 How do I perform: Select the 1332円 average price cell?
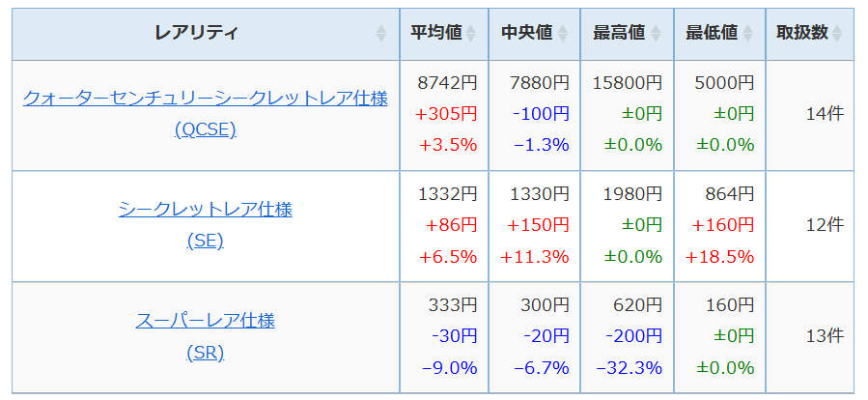coord(447,194)
